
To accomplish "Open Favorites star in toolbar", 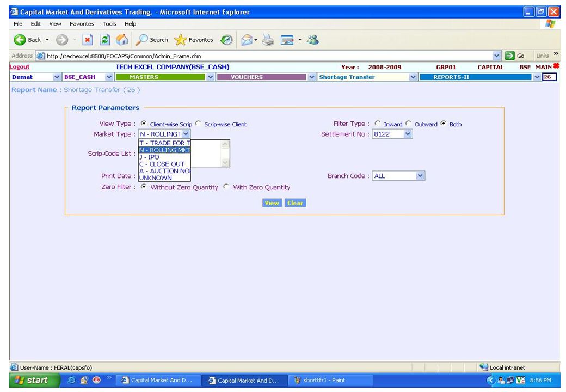I will point(180,40).
